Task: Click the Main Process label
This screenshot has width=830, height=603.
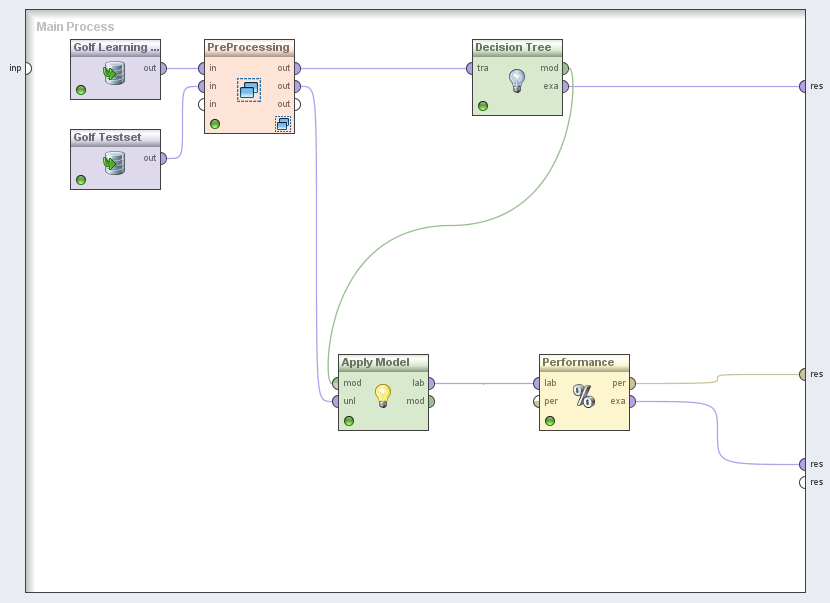Action: (76, 27)
